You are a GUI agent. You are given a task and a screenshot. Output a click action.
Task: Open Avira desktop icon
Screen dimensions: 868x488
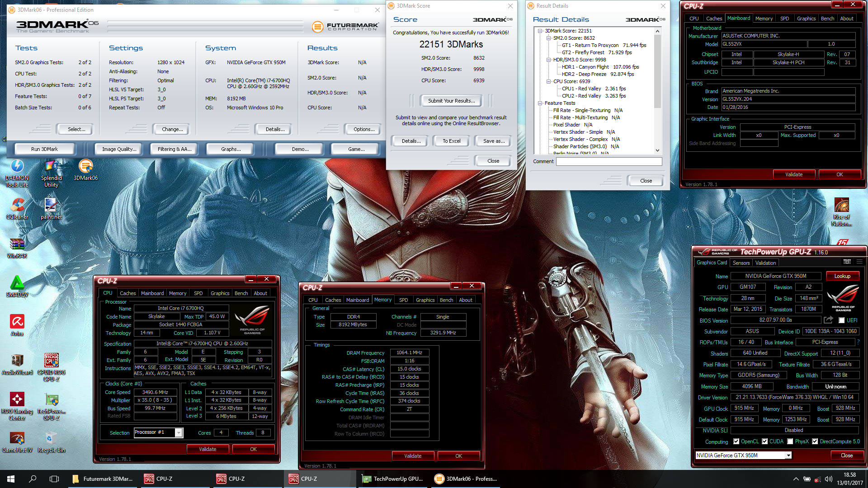coord(17,325)
